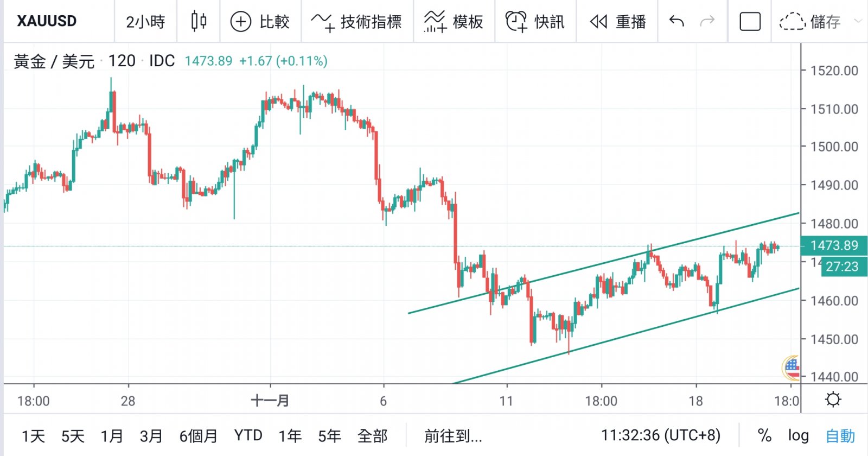Image resolution: width=868 pixels, height=456 pixels.
Task: Open the 2小時 timeframe dropdown
Action: [145, 22]
